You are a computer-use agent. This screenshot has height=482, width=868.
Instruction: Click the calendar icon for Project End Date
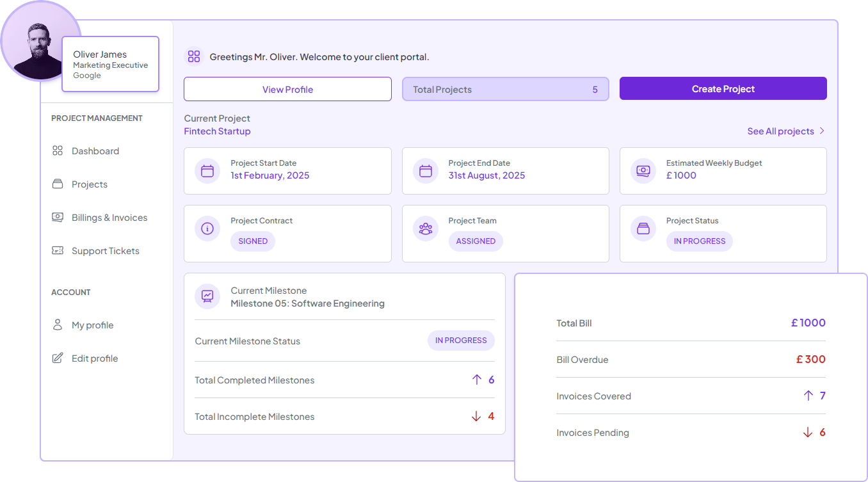click(425, 171)
